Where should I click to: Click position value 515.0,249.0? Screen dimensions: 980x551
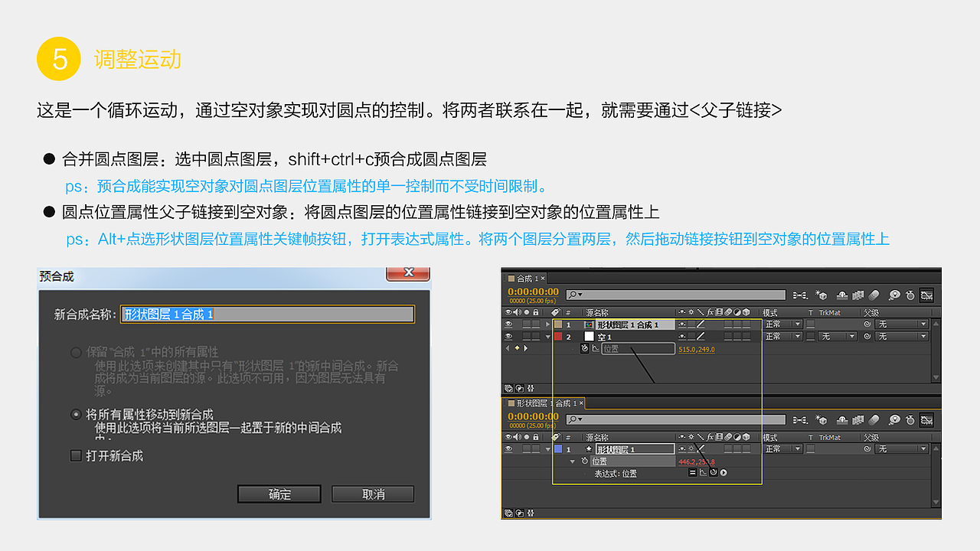697,349
